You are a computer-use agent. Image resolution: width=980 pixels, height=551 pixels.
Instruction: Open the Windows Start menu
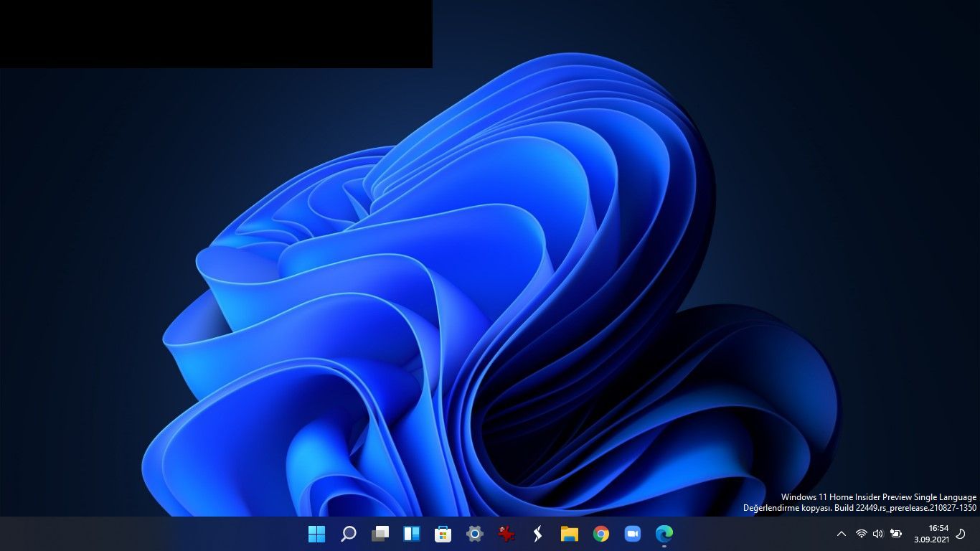click(x=316, y=534)
